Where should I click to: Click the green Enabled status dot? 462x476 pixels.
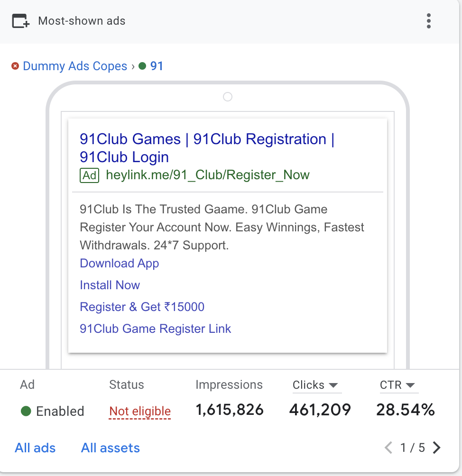point(26,411)
